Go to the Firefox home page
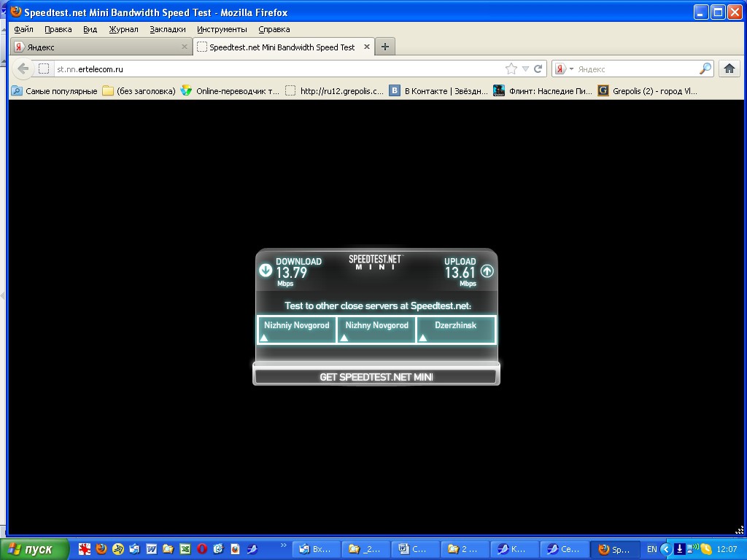 pyautogui.click(x=729, y=69)
